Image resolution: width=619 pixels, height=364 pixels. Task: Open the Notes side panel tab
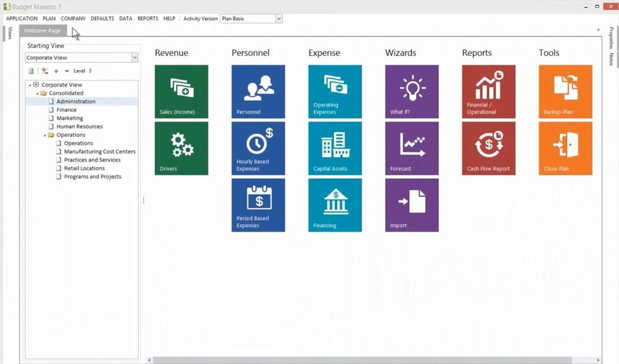pyautogui.click(x=611, y=59)
